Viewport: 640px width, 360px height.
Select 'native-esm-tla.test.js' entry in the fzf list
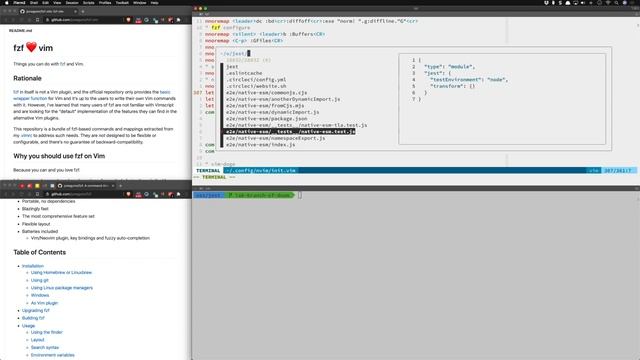coord(296,125)
